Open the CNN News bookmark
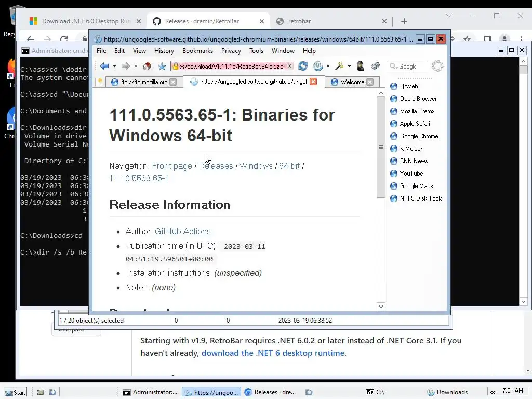532x399 pixels. click(409, 161)
